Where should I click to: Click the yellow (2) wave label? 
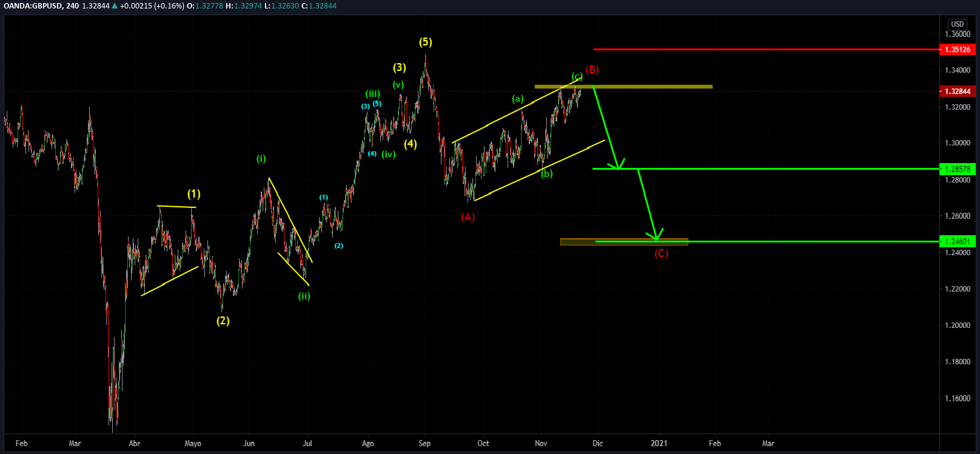[x=223, y=321]
